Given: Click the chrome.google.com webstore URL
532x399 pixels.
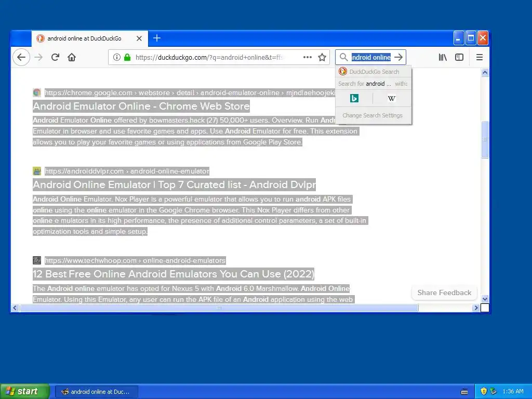Looking at the screenshot, I should tap(190, 92).
